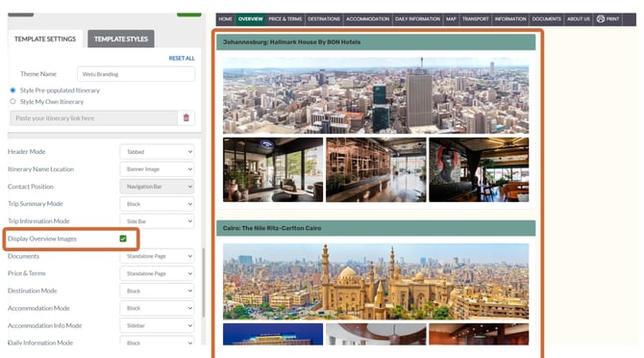Click the Theme Name input field
The height and width of the screenshot is (358, 644).
pos(136,74)
